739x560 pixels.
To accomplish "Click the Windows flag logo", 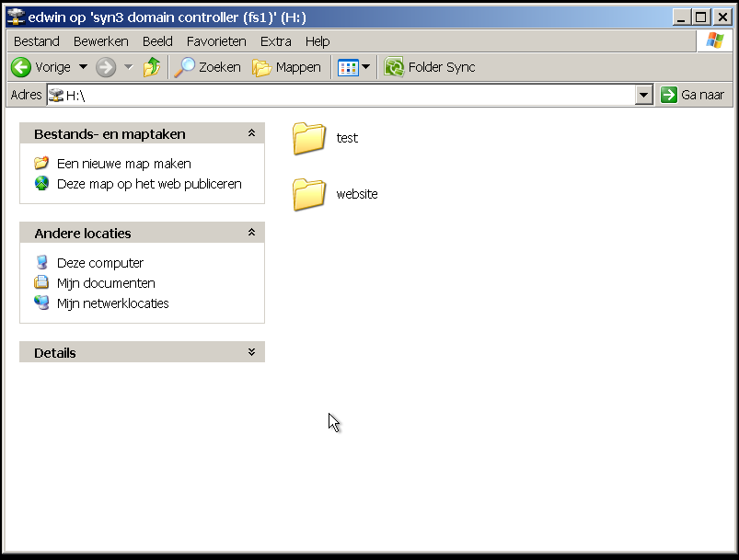I will (x=715, y=40).
